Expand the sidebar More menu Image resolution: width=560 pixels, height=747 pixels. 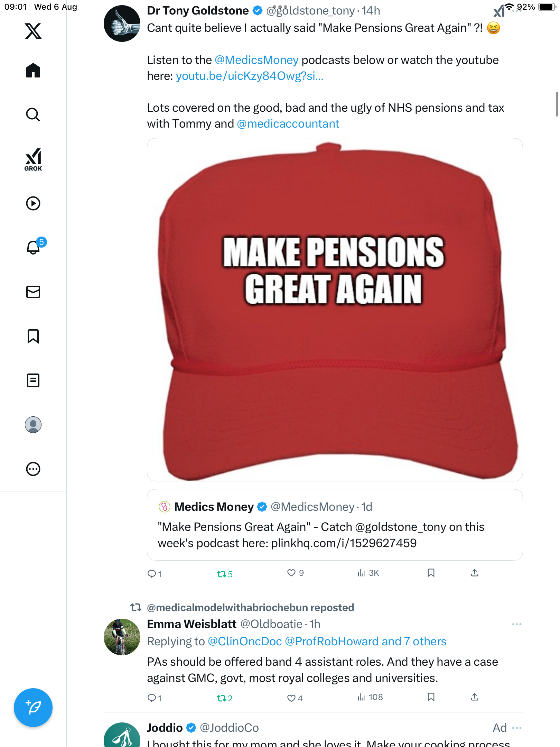pyautogui.click(x=33, y=469)
